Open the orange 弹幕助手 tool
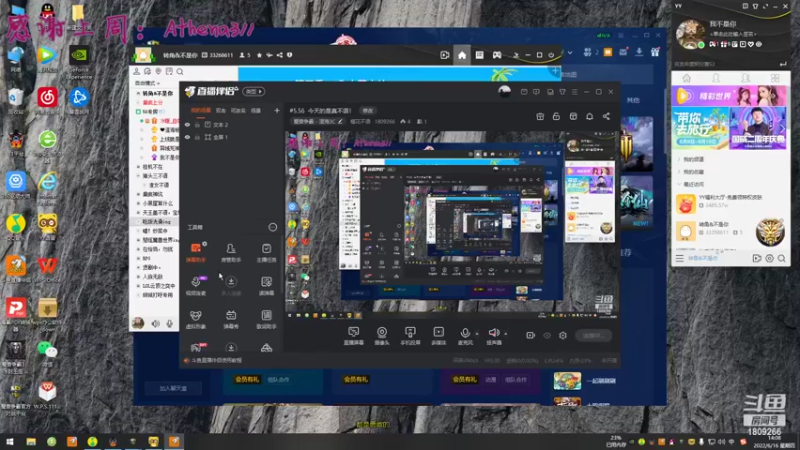The height and width of the screenshot is (450, 800). pyautogui.click(x=196, y=252)
